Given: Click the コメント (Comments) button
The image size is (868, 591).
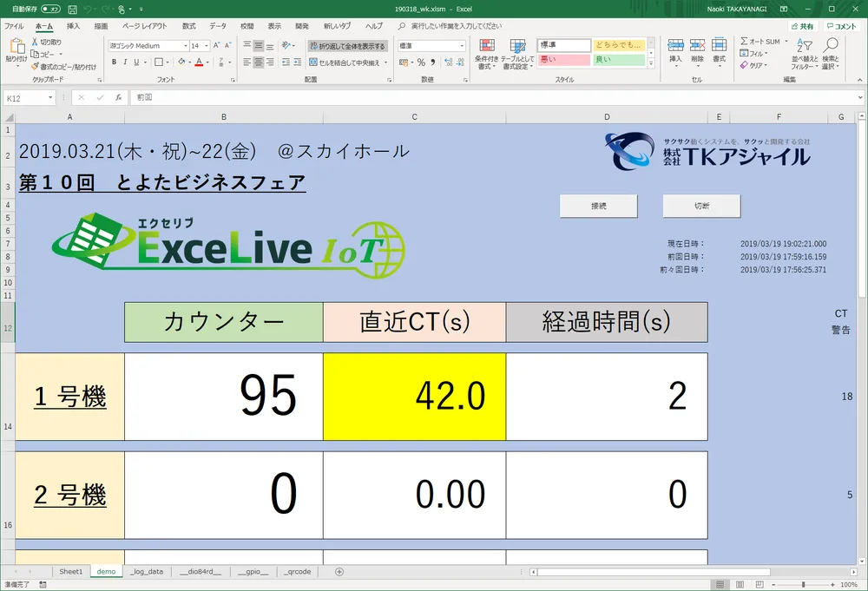Looking at the screenshot, I should coord(841,26).
